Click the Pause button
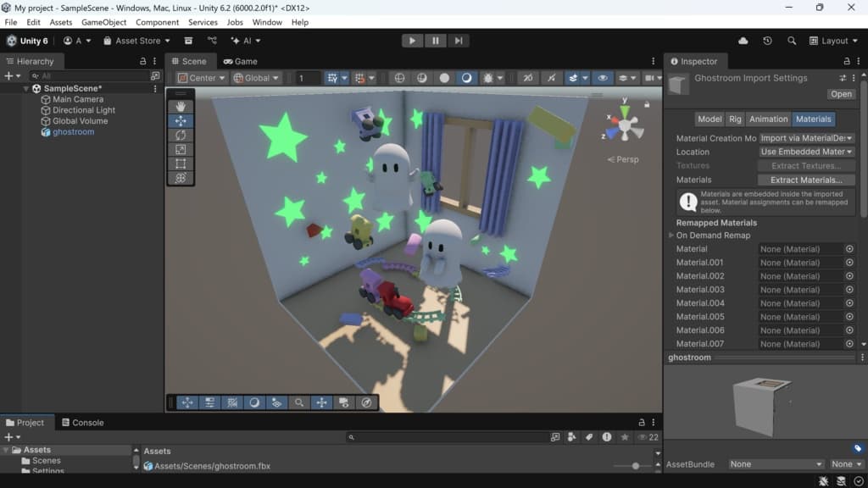The width and height of the screenshot is (868, 488). (435, 41)
